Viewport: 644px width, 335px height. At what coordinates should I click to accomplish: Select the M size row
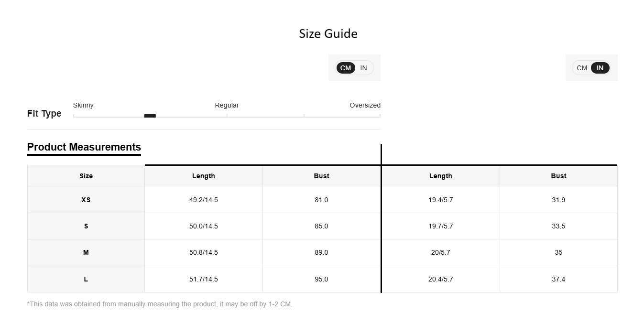322,252
